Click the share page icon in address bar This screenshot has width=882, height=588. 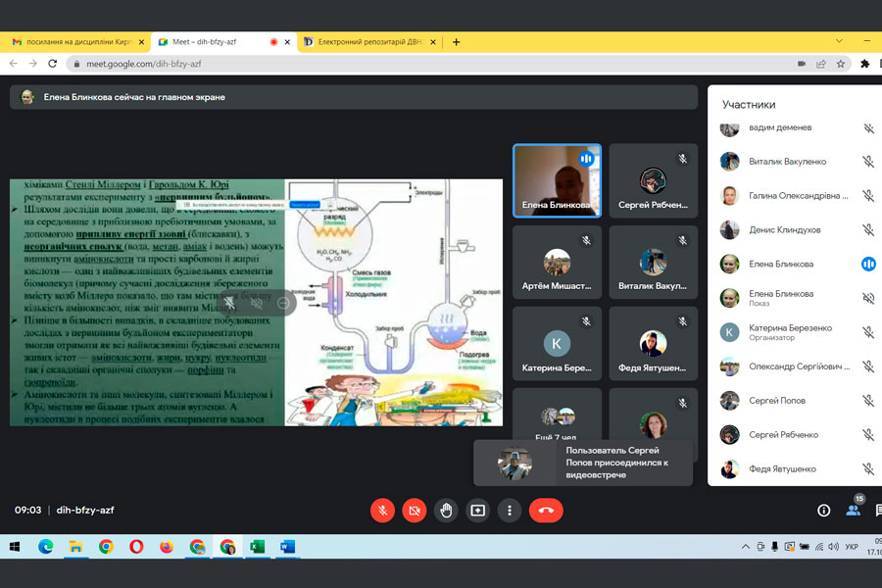[821, 64]
